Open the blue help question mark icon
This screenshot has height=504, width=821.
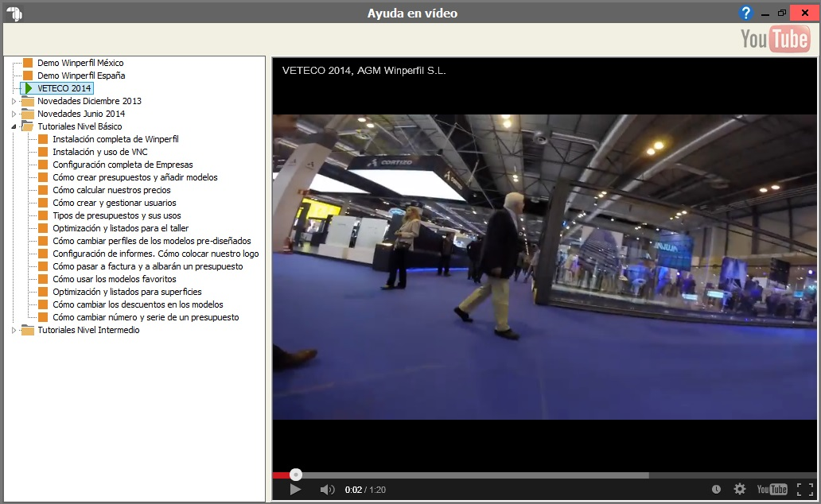pyautogui.click(x=745, y=13)
